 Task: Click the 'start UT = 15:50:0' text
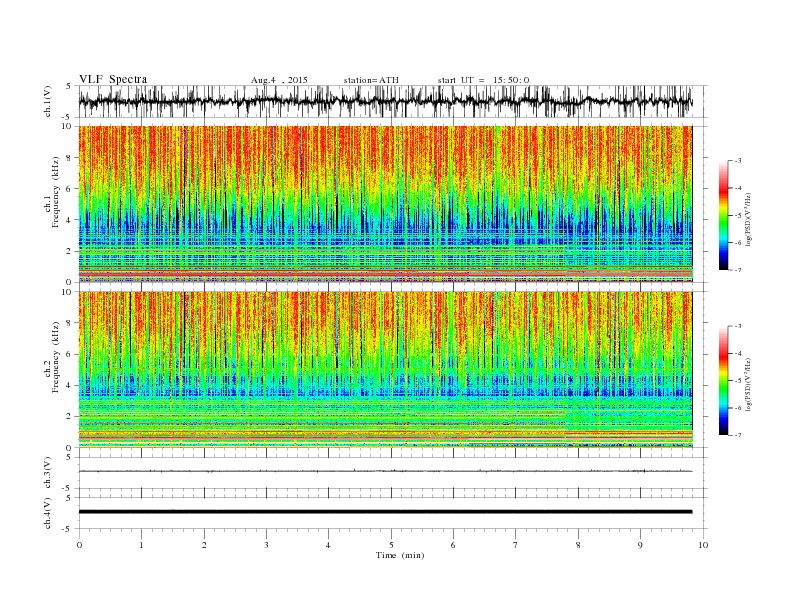pos(483,80)
